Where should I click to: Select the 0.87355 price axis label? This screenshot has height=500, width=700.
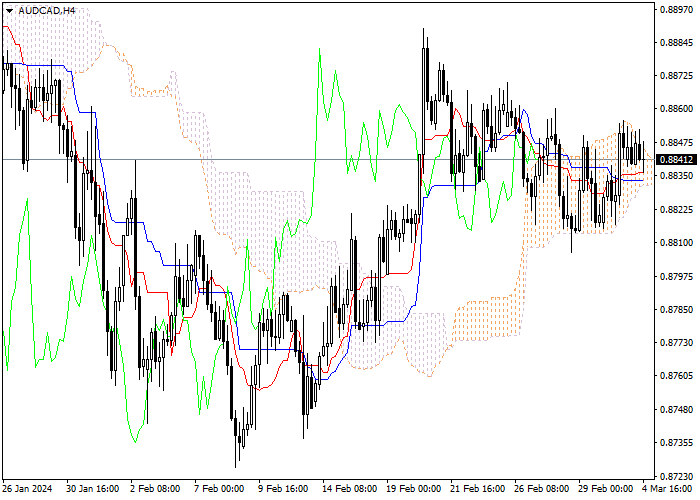coord(676,443)
